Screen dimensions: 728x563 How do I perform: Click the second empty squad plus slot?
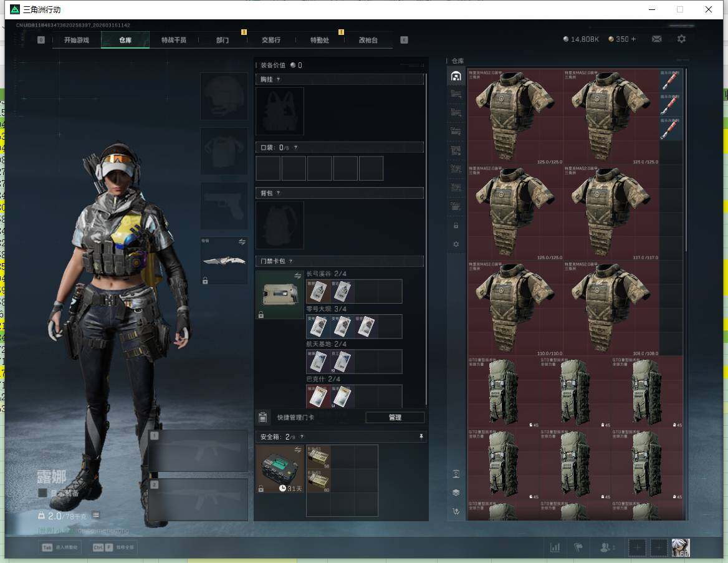[x=658, y=547]
